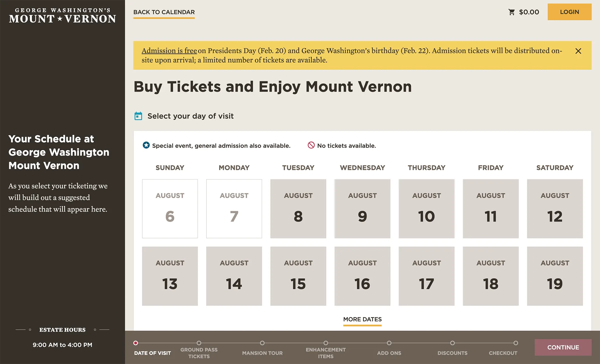
Task: Open the Login page
Action: (569, 12)
